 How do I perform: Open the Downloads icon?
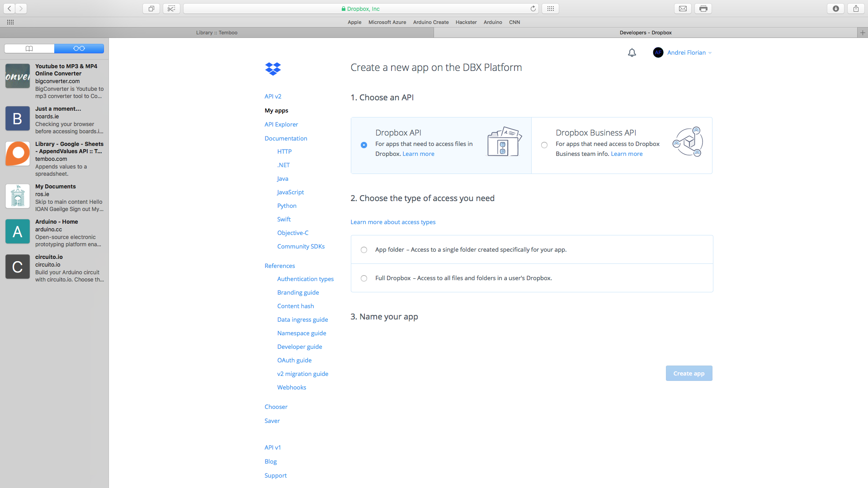(835, 8)
